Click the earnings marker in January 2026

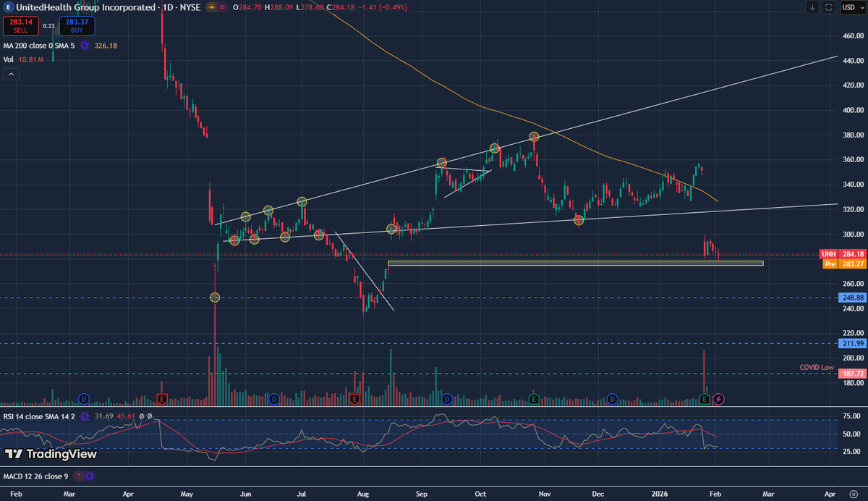click(x=705, y=399)
